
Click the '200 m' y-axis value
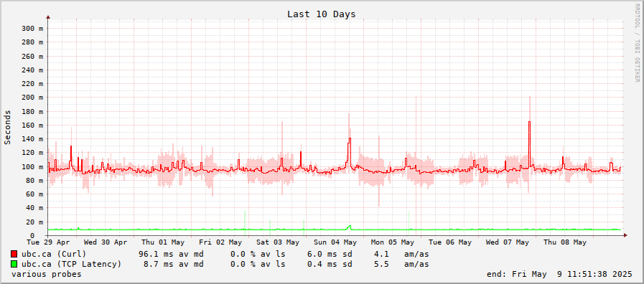(32, 98)
